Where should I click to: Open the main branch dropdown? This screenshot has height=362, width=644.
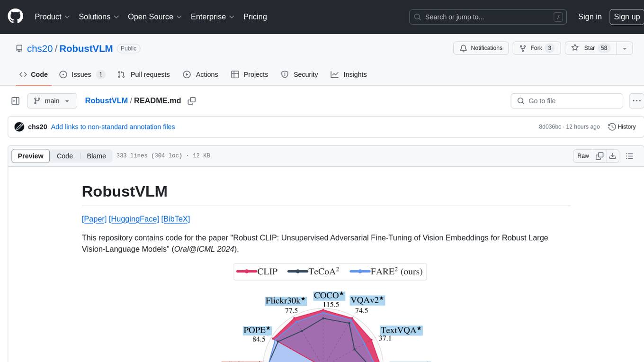point(52,101)
